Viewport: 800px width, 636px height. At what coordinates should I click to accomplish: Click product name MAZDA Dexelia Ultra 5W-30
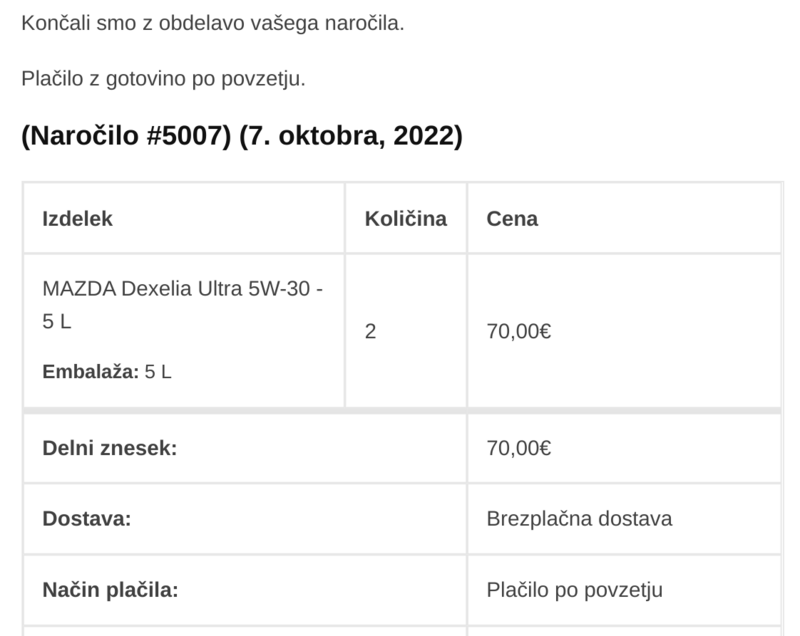click(x=183, y=290)
